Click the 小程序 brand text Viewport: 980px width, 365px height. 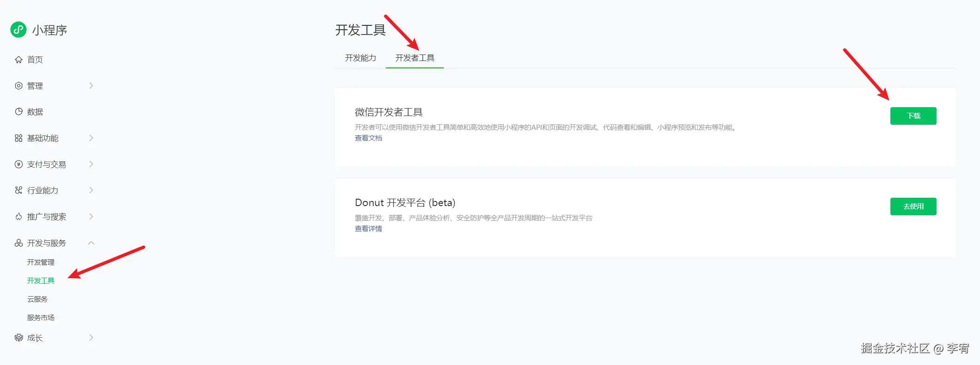click(49, 30)
